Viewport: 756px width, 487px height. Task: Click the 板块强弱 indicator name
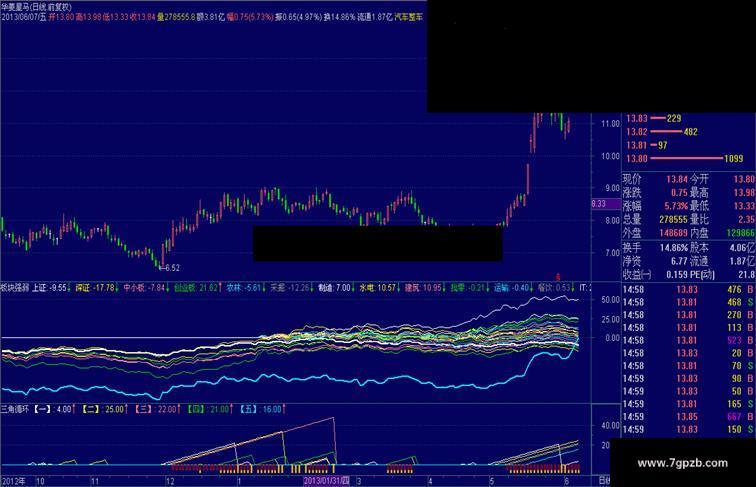click(x=14, y=288)
